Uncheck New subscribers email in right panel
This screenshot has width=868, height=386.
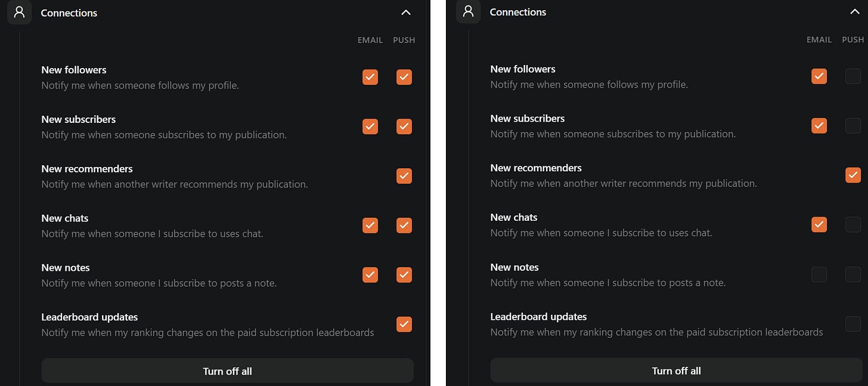(x=819, y=126)
